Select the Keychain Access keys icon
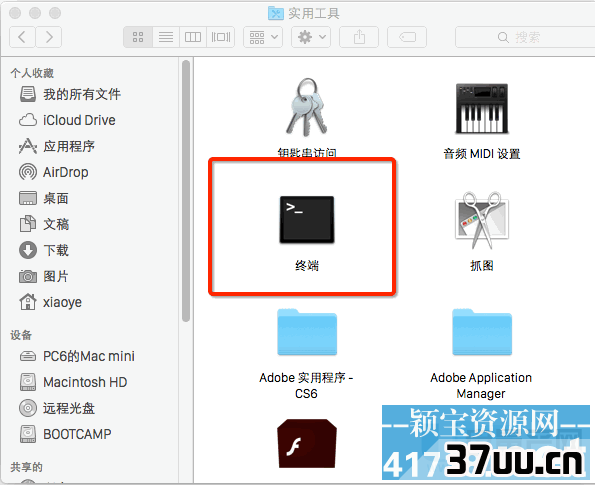This screenshot has height=485, width=595. [x=307, y=107]
